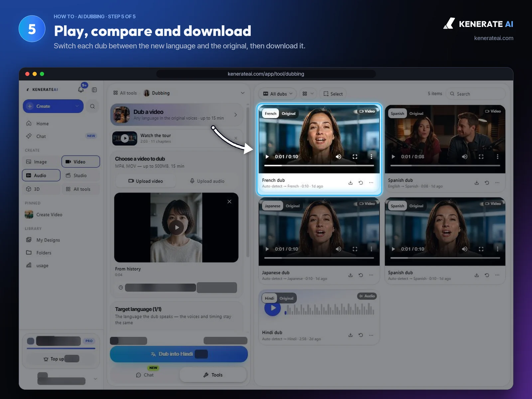Open more options for French dub

click(x=371, y=183)
